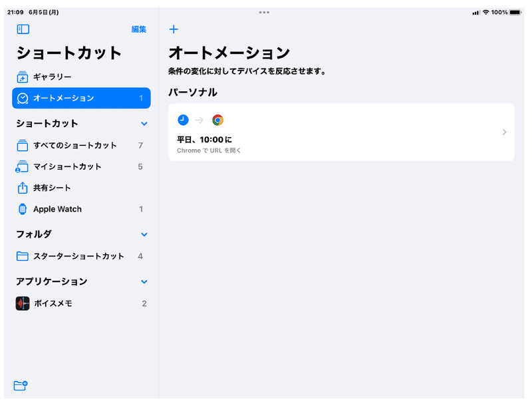The height and width of the screenshot is (404, 532).
Task: Open スターターショートカット folder
Action: point(81,256)
